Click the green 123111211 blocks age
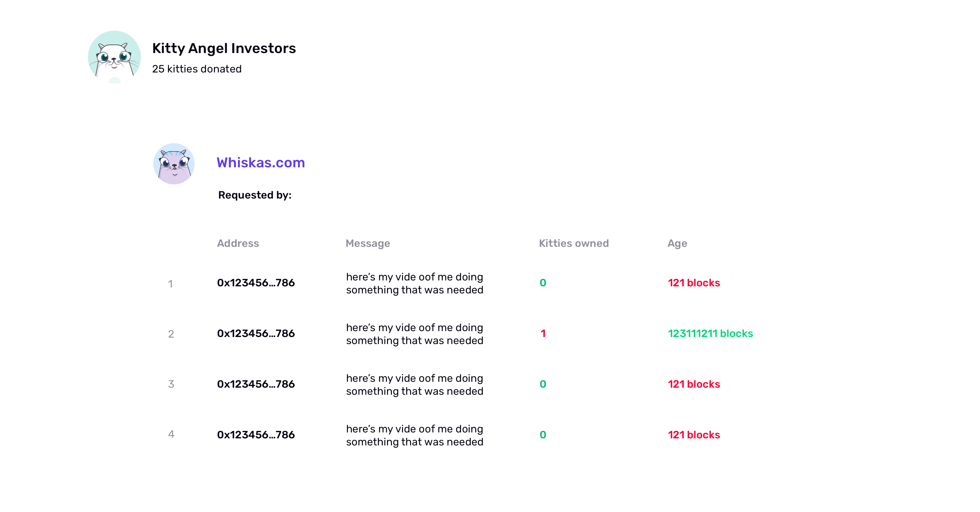Screen dimensions: 980x512 [x=710, y=333]
